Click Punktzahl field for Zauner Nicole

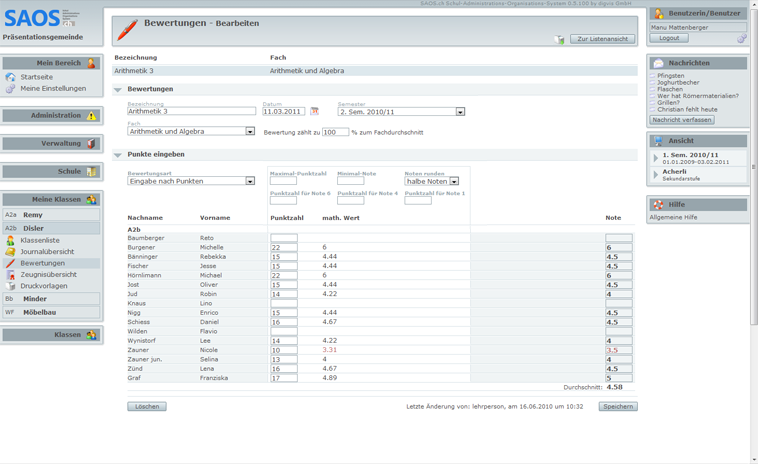click(284, 350)
